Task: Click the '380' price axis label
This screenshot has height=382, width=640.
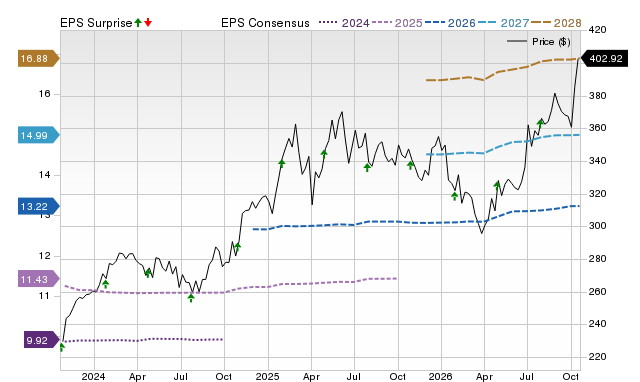Action: pyautogui.click(x=597, y=96)
